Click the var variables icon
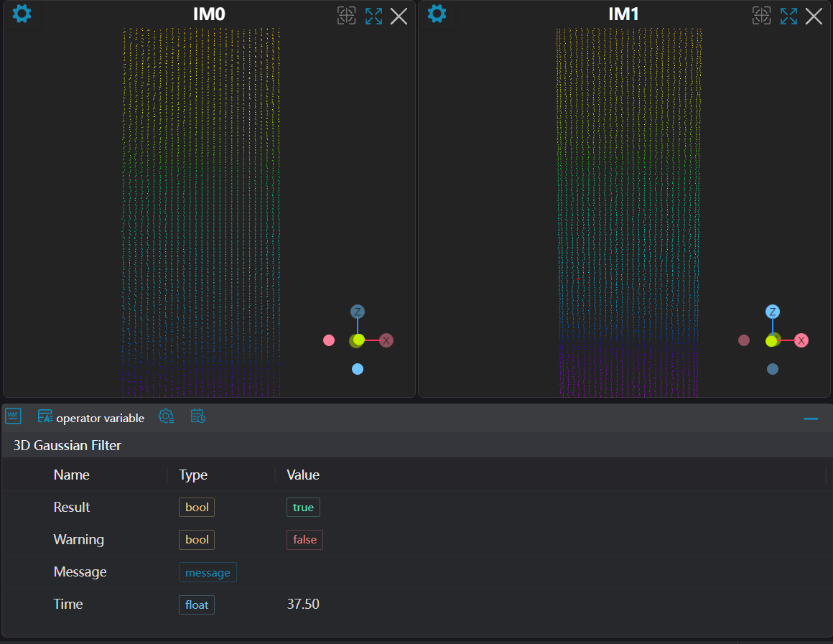The width and height of the screenshot is (833, 644). (x=13, y=416)
